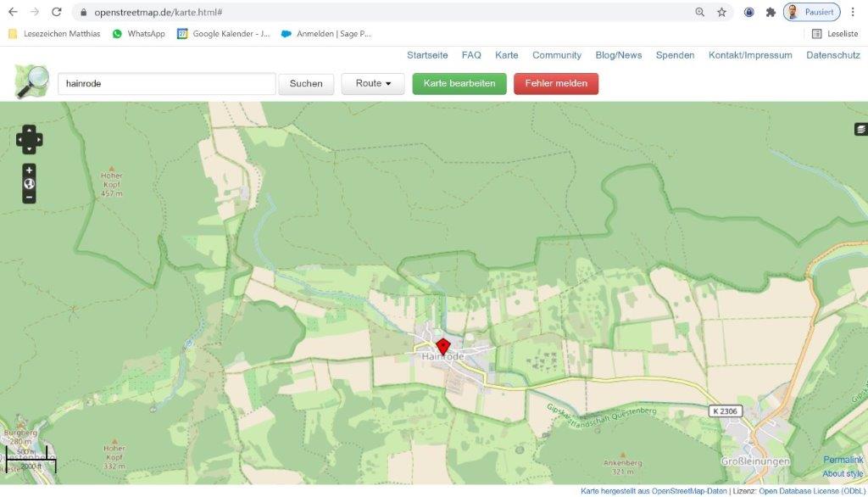Open the map layer switcher icon

861,129
